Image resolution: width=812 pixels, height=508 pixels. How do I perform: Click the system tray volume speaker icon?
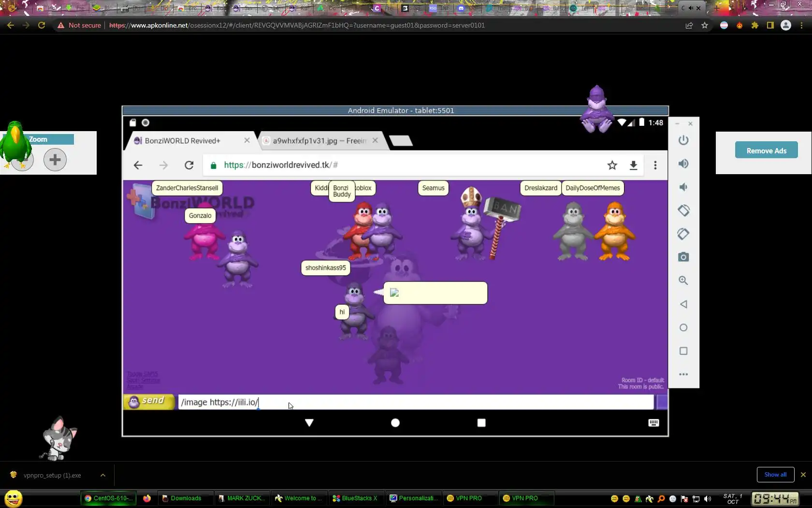708,499
